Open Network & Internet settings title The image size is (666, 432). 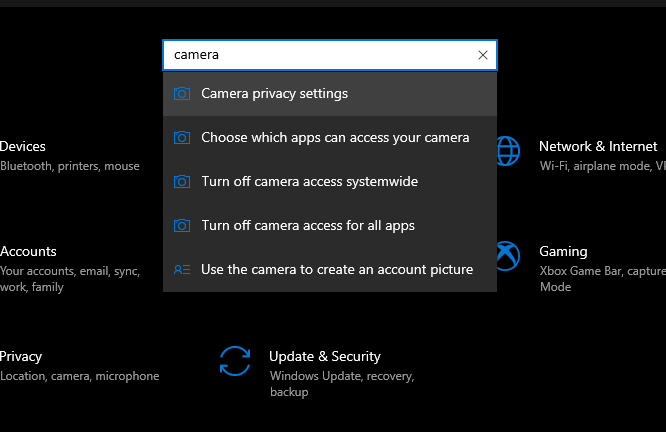(598, 146)
